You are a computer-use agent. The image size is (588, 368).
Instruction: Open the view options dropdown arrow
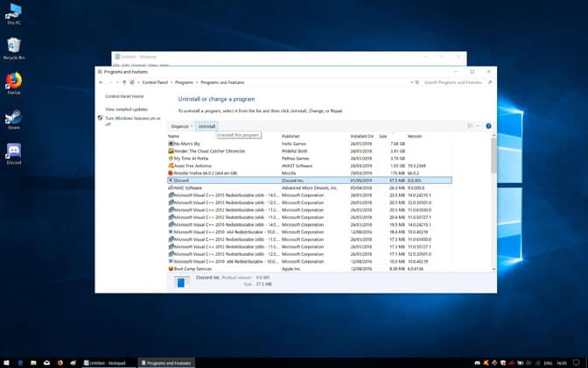[x=478, y=126]
